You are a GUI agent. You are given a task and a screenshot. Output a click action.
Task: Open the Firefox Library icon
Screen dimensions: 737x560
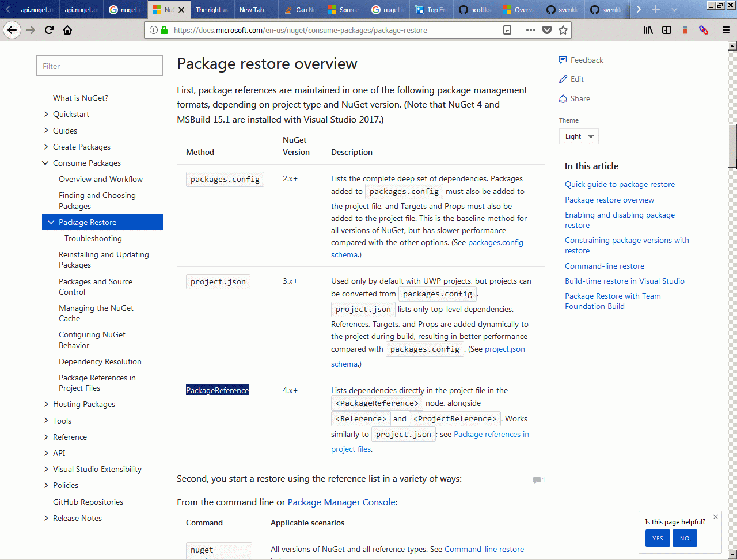click(x=648, y=30)
